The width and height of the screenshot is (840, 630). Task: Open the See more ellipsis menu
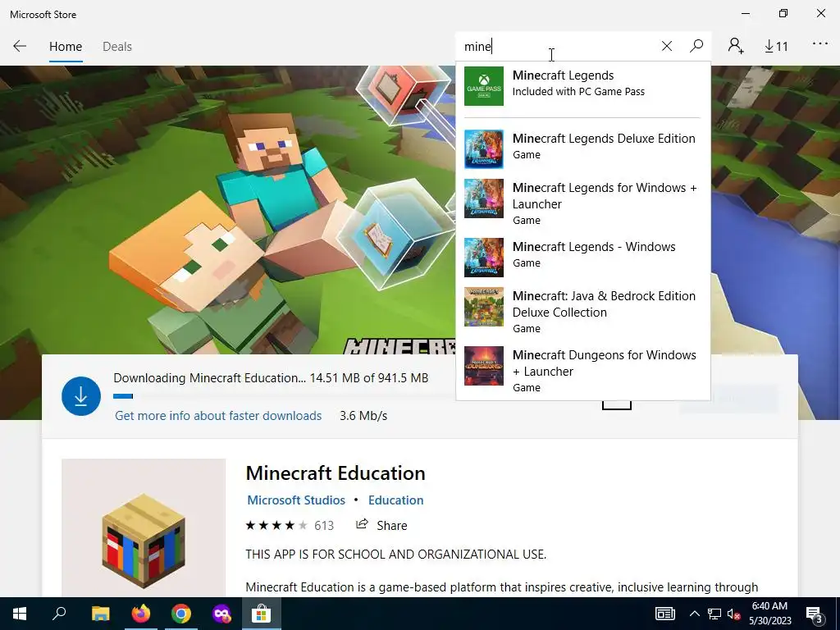point(820,44)
